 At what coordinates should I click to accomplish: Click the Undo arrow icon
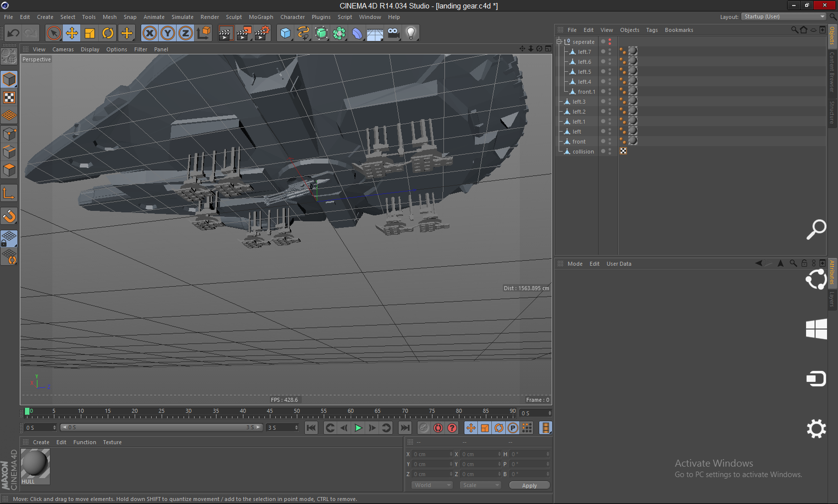13,33
